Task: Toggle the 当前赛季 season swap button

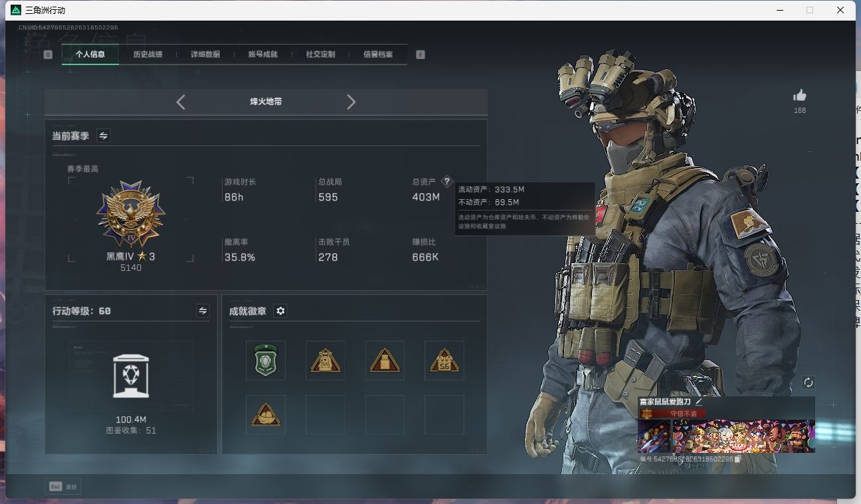Action: click(104, 135)
